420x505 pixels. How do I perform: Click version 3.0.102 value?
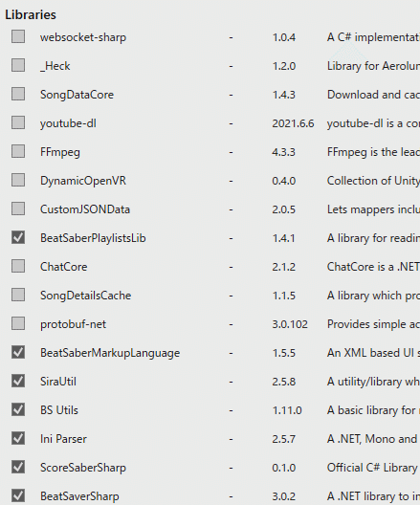[x=290, y=324]
